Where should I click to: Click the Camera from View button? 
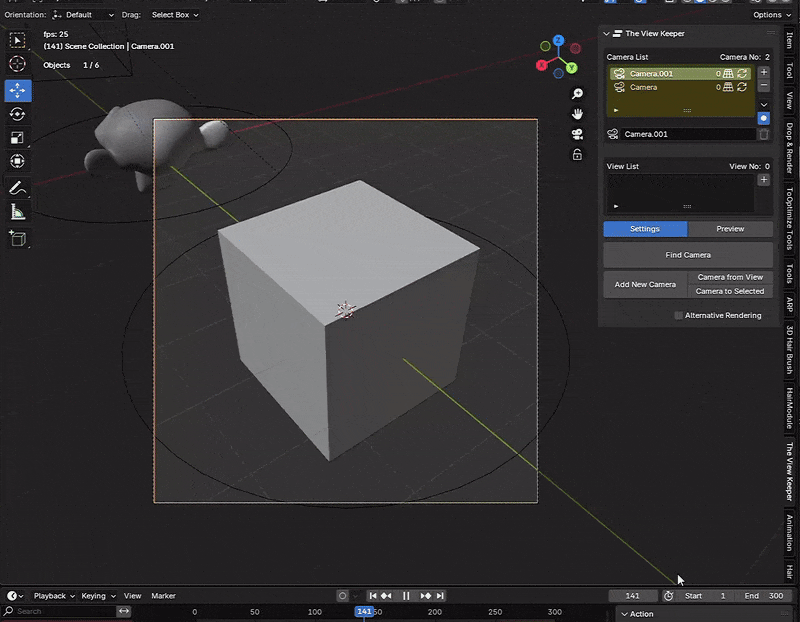730,277
